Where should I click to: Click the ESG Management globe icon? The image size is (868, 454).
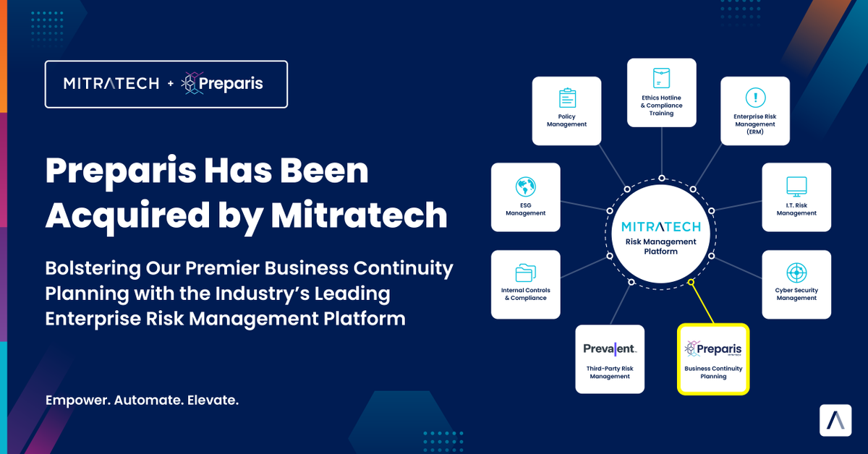tap(526, 187)
